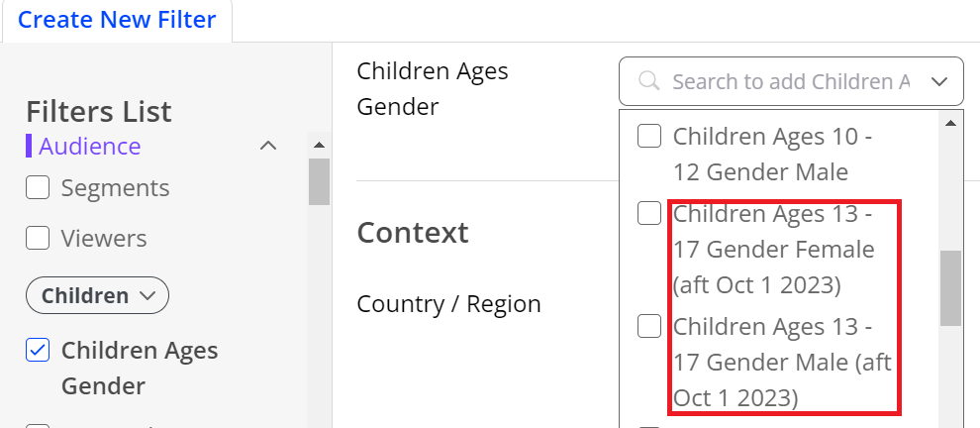Click the dropdown list scrollbar up arrow
980x428 pixels.
tap(950, 124)
